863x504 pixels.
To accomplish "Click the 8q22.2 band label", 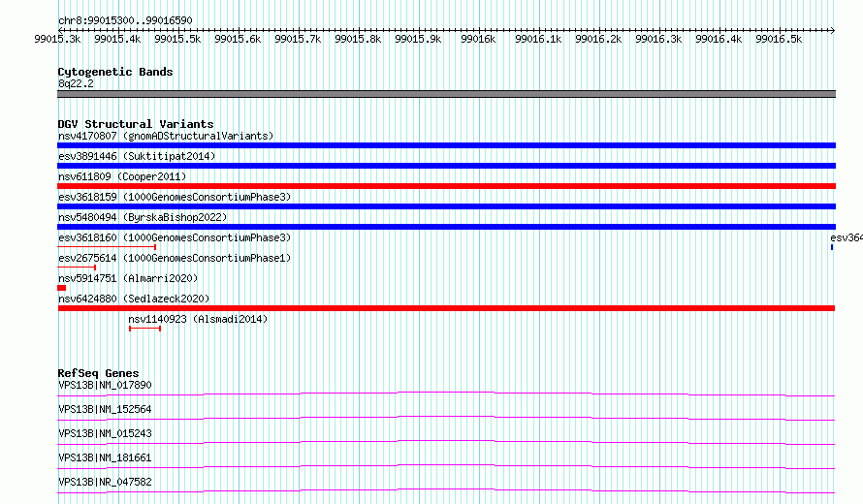I will (x=76, y=83).
